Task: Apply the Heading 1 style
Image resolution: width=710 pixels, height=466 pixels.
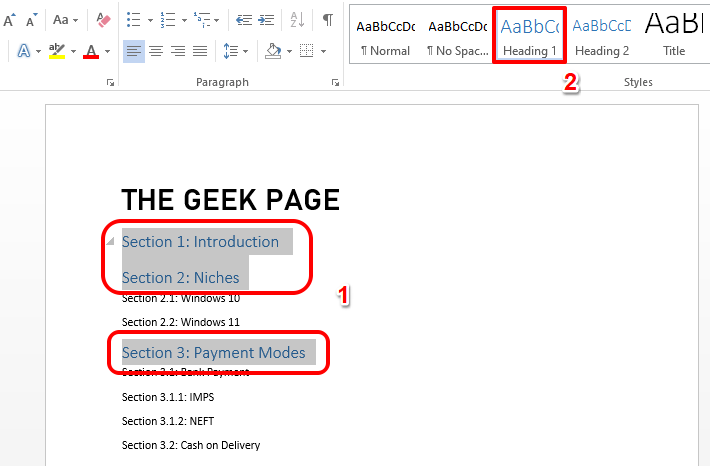Action: coord(529,35)
